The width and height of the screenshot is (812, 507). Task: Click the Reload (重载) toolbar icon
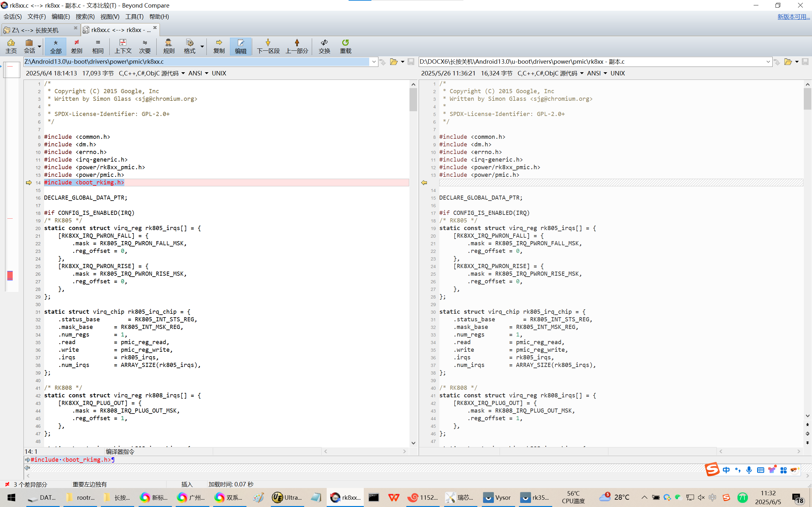coord(345,46)
